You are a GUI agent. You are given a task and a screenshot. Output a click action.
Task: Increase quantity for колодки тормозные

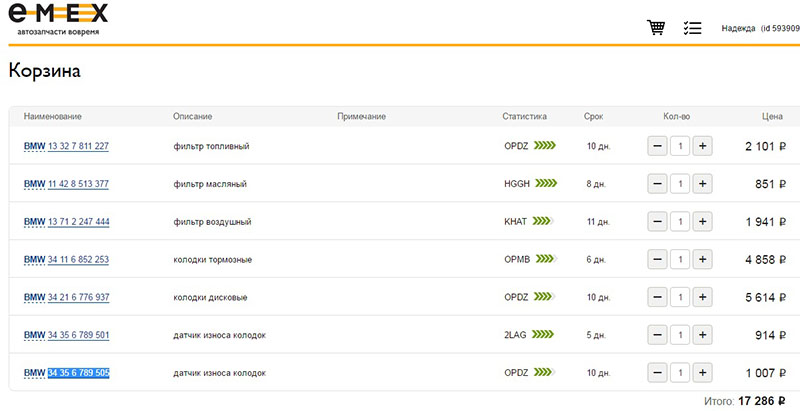tap(703, 260)
